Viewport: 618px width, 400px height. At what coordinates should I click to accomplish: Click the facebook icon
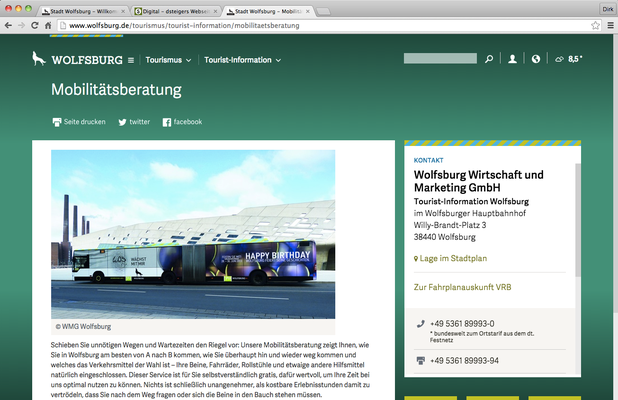(x=167, y=122)
